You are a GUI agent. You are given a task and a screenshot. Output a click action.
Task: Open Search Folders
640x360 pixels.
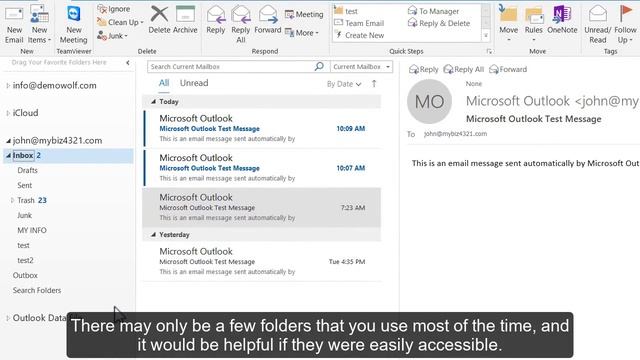point(37,290)
